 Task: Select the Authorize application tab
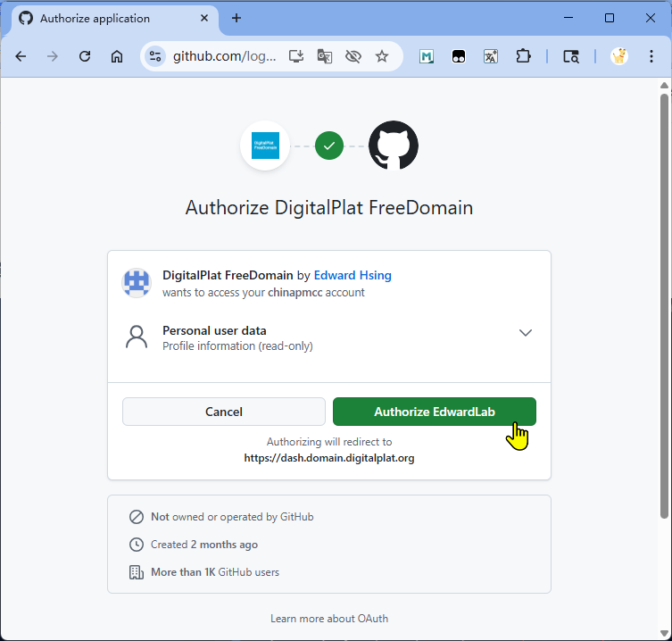[x=107, y=18]
